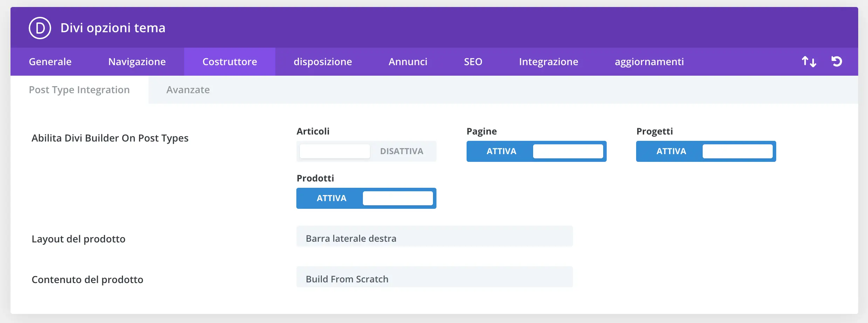Go to the disposizione tab
The image size is (868, 323).
click(x=323, y=62)
